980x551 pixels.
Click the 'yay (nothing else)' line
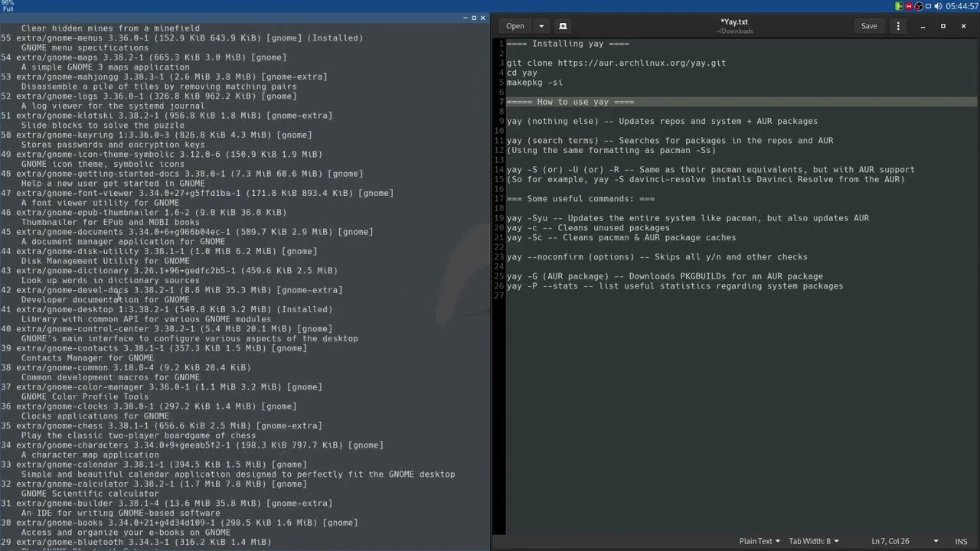point(661,121)
